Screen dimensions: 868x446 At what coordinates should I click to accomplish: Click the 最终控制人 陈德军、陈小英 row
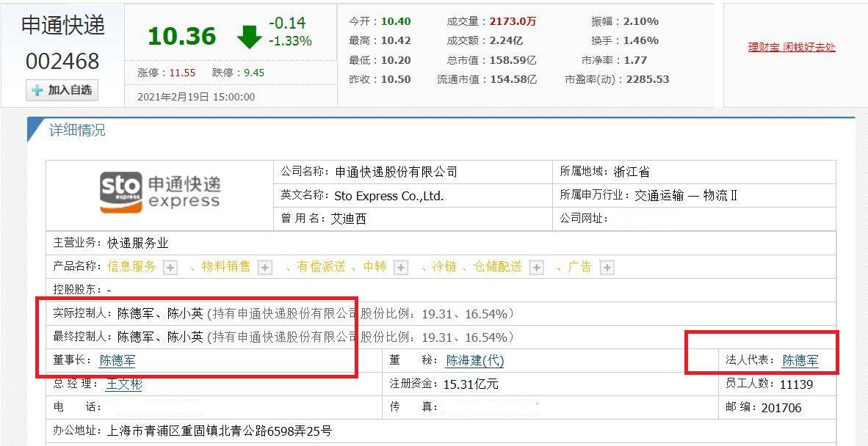(441, 337)
